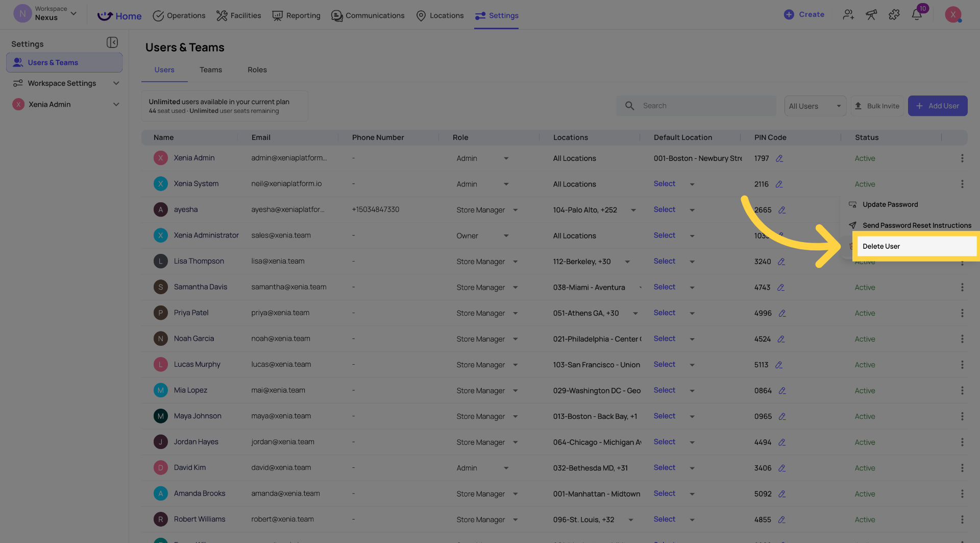The width and height of the screenshot is (980, 543).
Task: Edit PIN code 2116 for Xenia System
Action: click(x=779, y=184)
